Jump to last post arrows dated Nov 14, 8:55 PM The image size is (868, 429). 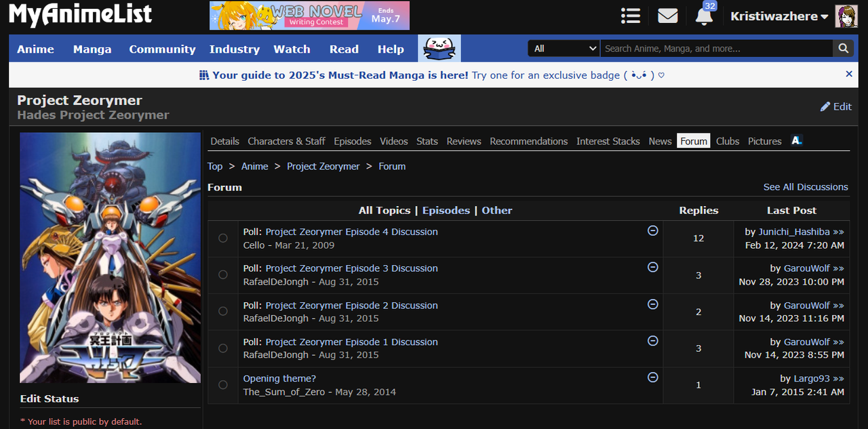point(839,342)
